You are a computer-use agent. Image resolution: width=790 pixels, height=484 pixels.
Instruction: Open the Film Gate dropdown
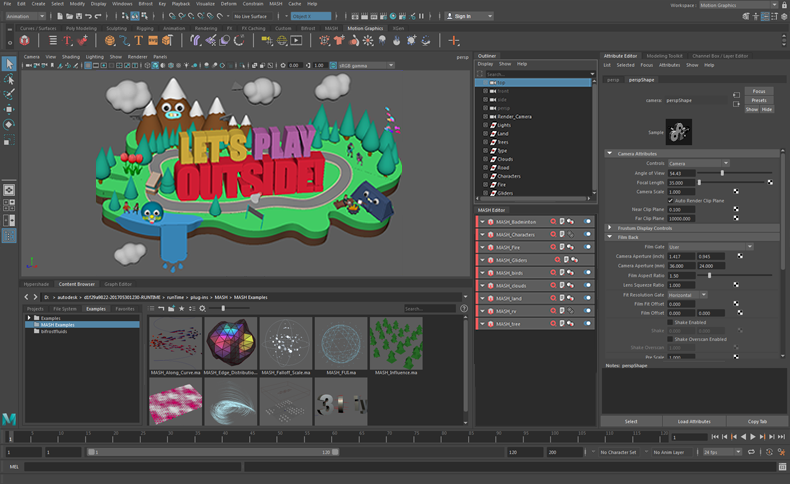click(710, 246)
